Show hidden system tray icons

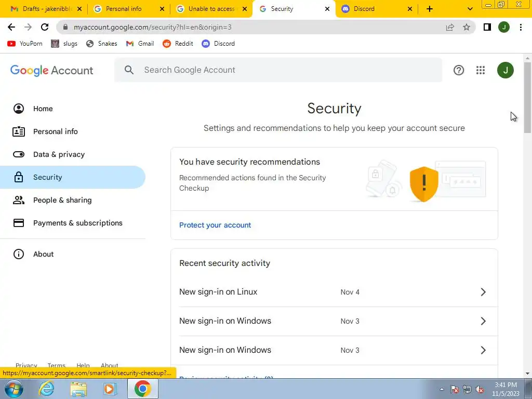442,390
